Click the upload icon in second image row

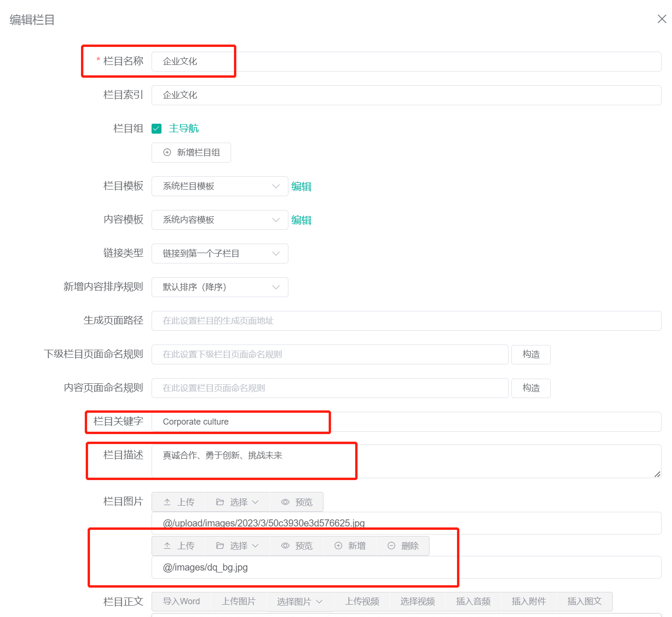[167, 545]
